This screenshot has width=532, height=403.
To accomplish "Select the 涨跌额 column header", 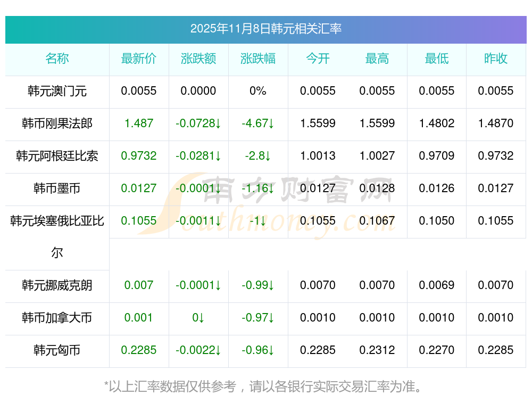I will pos(198,59).
